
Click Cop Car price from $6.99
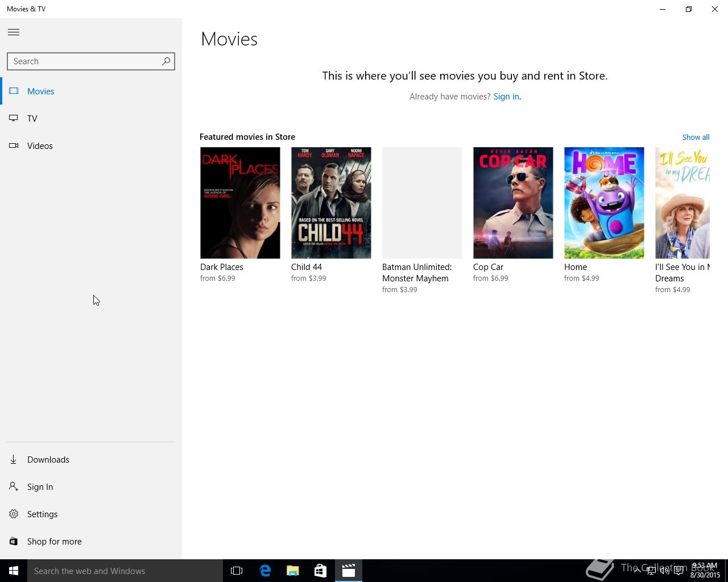(491, 278)
